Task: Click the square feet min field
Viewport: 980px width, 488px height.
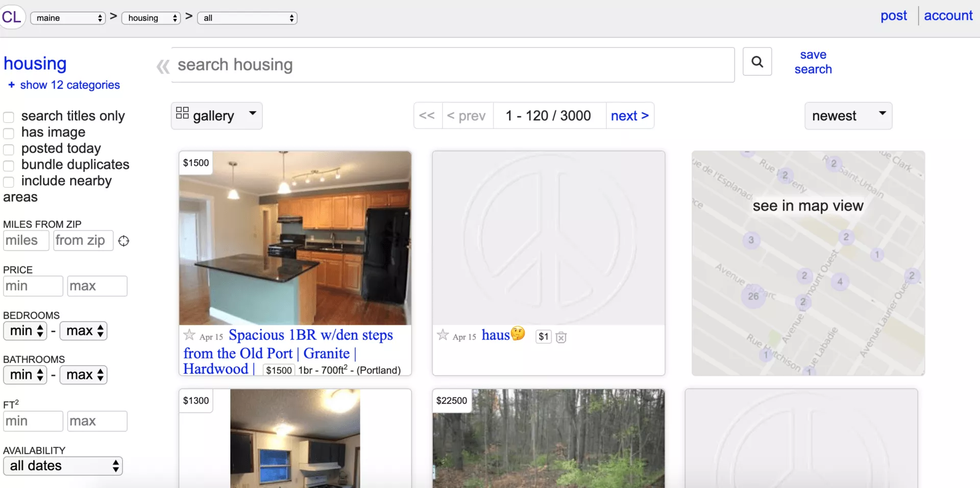Action: 33,421
